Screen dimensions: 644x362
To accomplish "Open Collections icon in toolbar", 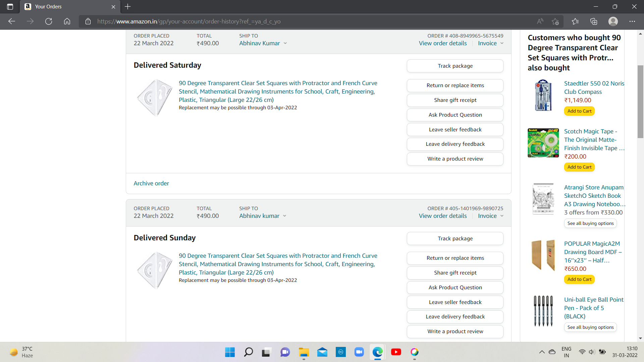I will (x=594, y=21).
